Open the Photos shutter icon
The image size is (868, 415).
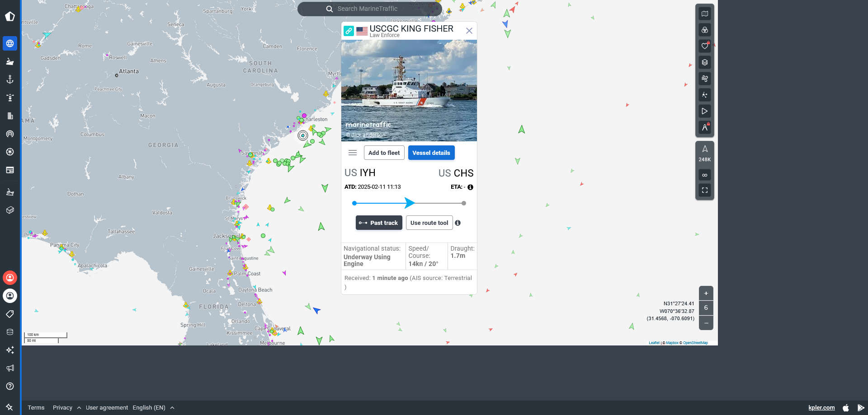click(10, 152)
